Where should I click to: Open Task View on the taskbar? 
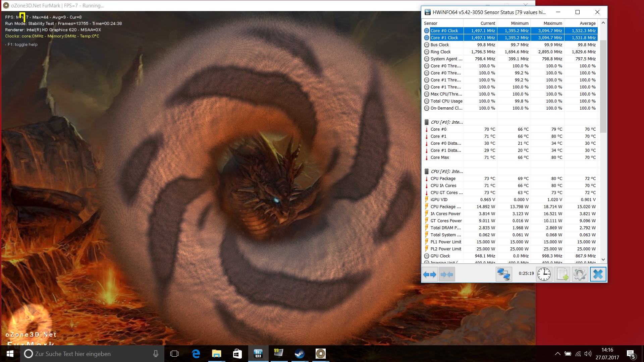174,354
